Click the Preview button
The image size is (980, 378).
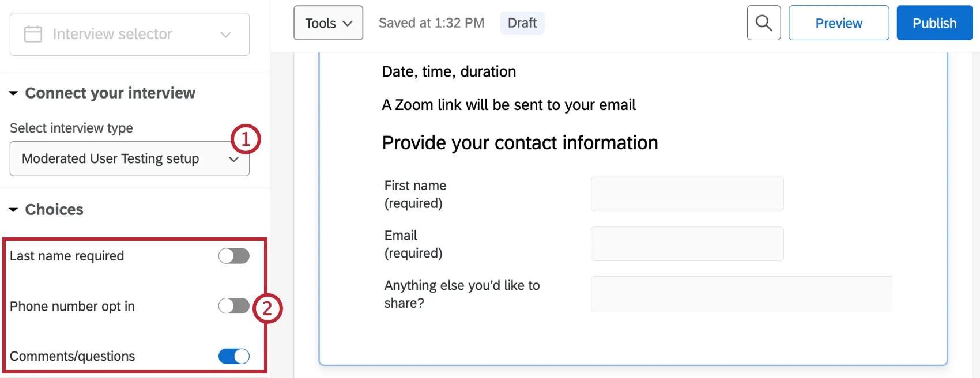point(838,22)
